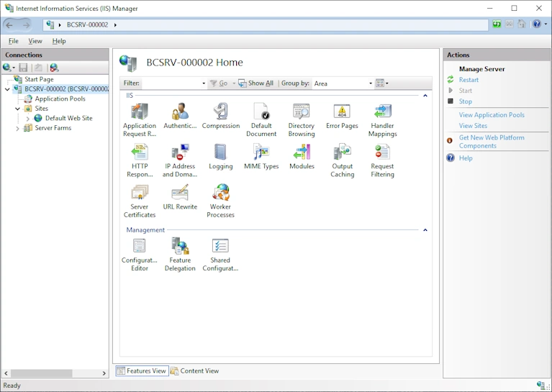Collapse the Management group section

pos(425,229)
